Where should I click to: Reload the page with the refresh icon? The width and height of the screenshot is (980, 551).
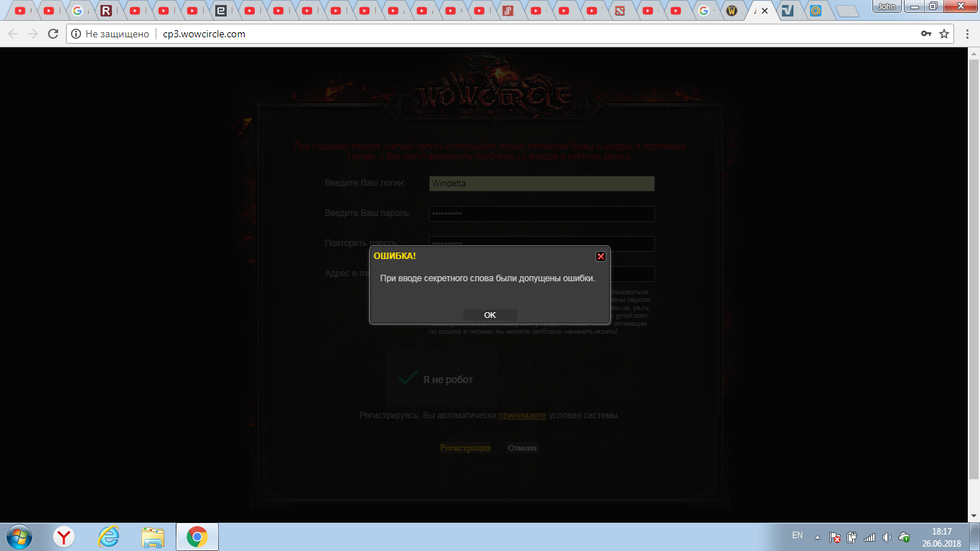point(52,34)
